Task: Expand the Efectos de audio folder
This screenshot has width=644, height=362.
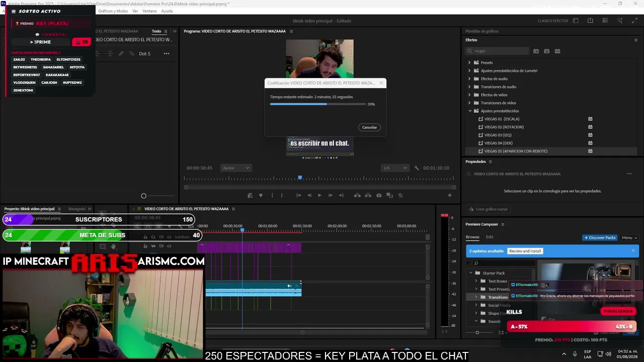Action: point(469,79)
